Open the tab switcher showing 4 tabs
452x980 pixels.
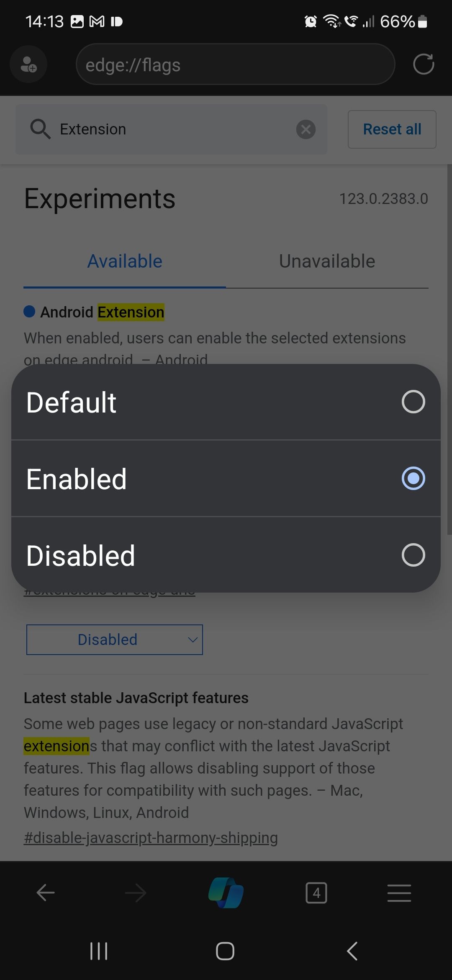316,892
